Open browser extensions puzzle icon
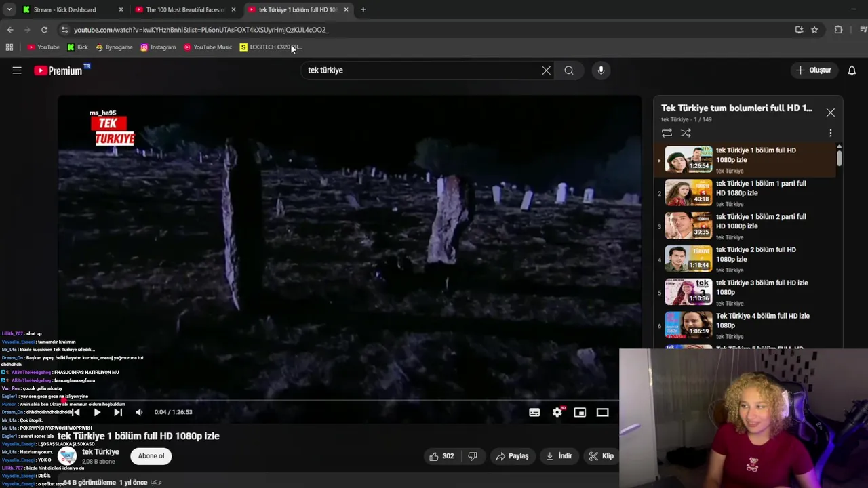 click(x=838, y=30)
